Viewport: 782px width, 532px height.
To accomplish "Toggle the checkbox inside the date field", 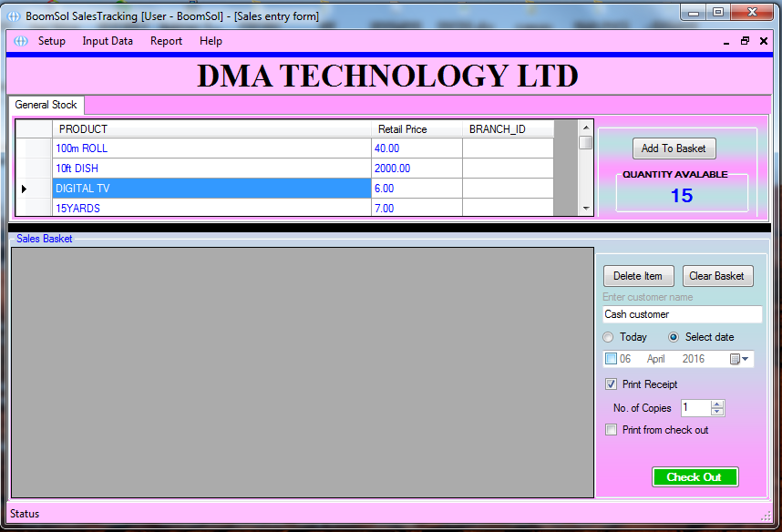I will tap(609, 358).
